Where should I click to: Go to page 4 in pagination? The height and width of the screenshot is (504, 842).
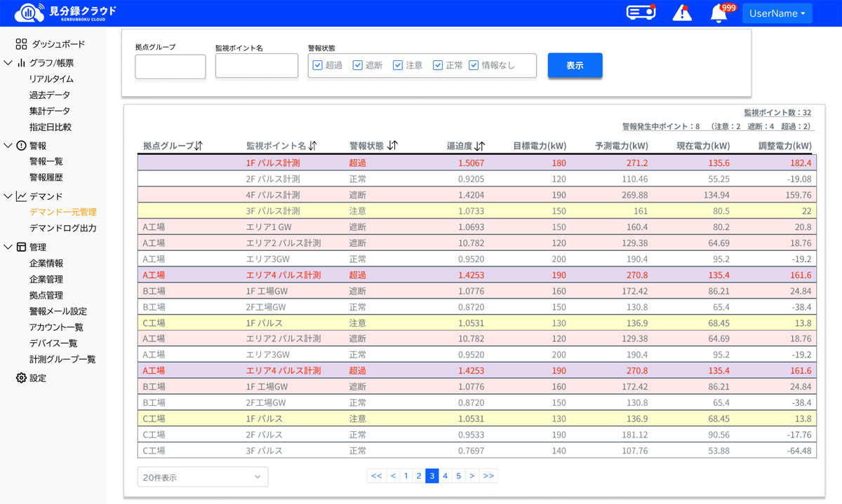445,476
